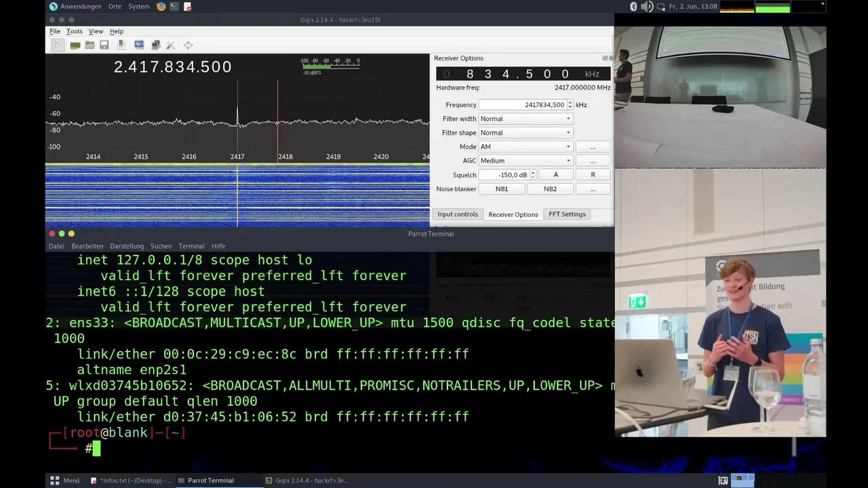The height and width of the screenshot is (488, 868).
Task: Start DSP with the play button
Action: [58, 45]
